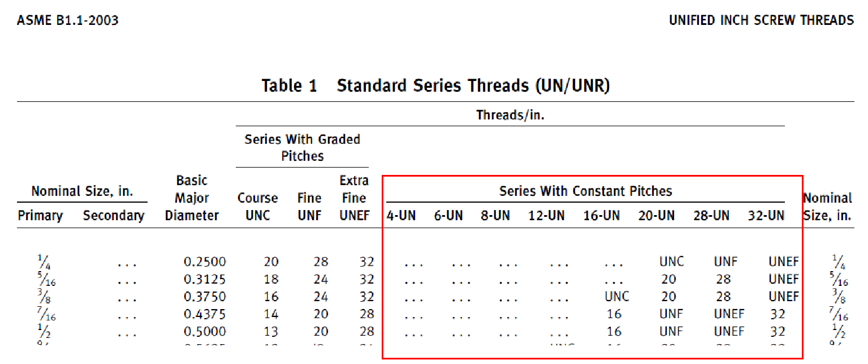Image resolution: width=868 pixels, height=364 pixels.
Task: Click the 0.2500 basic major diameter cell
Action: [x=205, y=262]
